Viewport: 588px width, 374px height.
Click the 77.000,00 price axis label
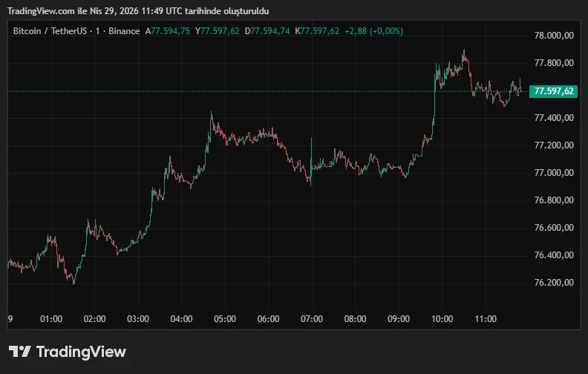tap(554, 172)
